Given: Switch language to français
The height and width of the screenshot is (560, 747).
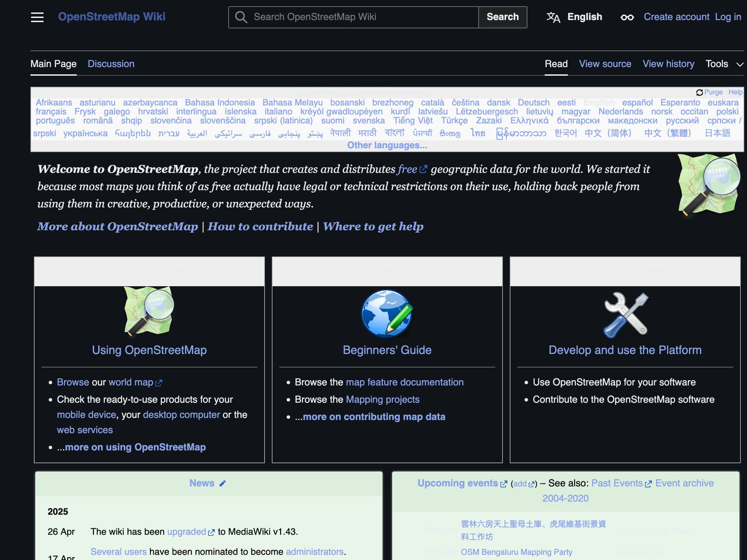Looking at the screenshot, I should pos(51,112).
